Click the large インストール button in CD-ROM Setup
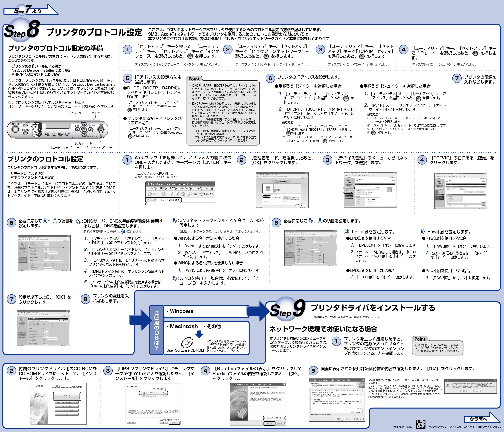This screenshot has width=504, height=432. point(67,396)
